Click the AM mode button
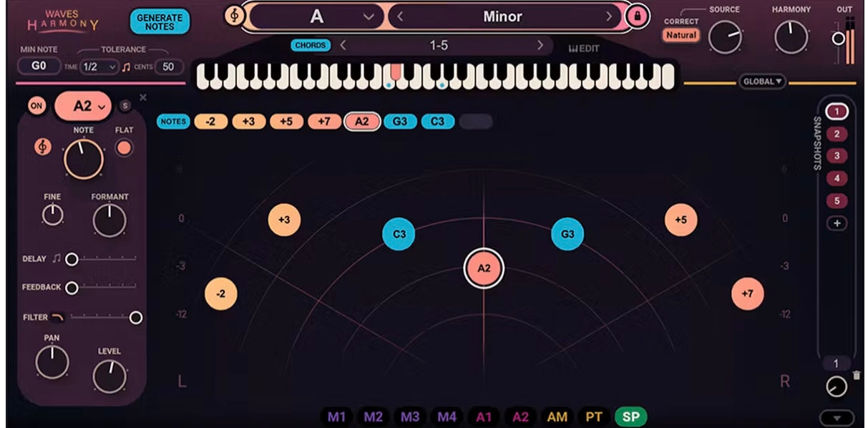868x428 pixels. coord(557,416)
